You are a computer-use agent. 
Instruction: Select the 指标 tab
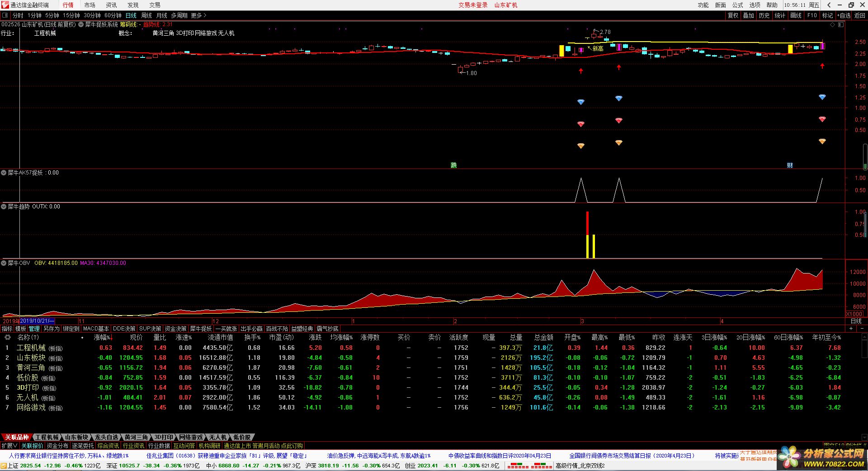coord(7,329)
